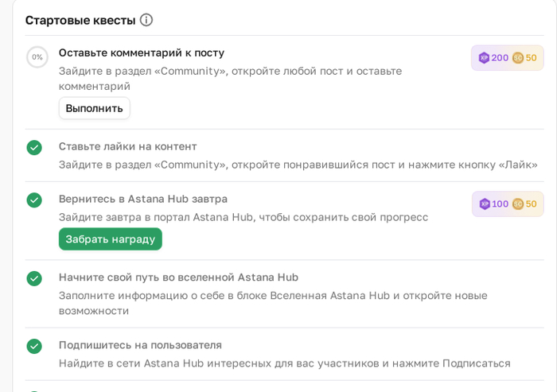
Task: Click coin icon in first reward badge
Action: coord(518,58)
